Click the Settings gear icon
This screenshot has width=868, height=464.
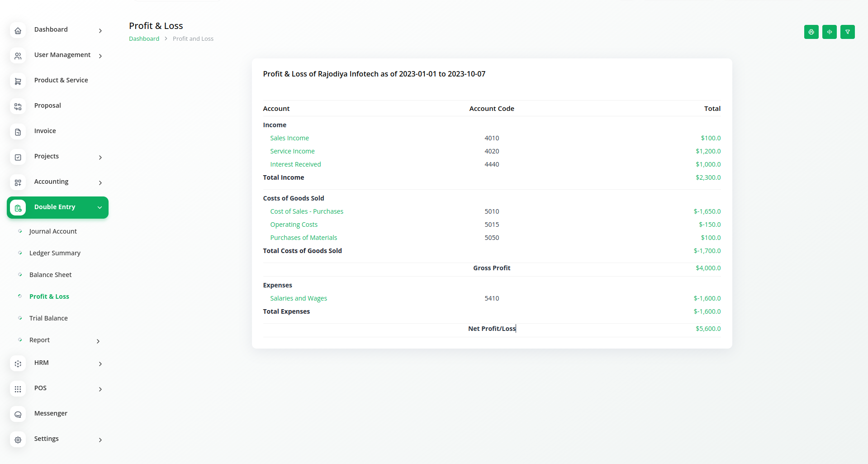coord(18,440)
